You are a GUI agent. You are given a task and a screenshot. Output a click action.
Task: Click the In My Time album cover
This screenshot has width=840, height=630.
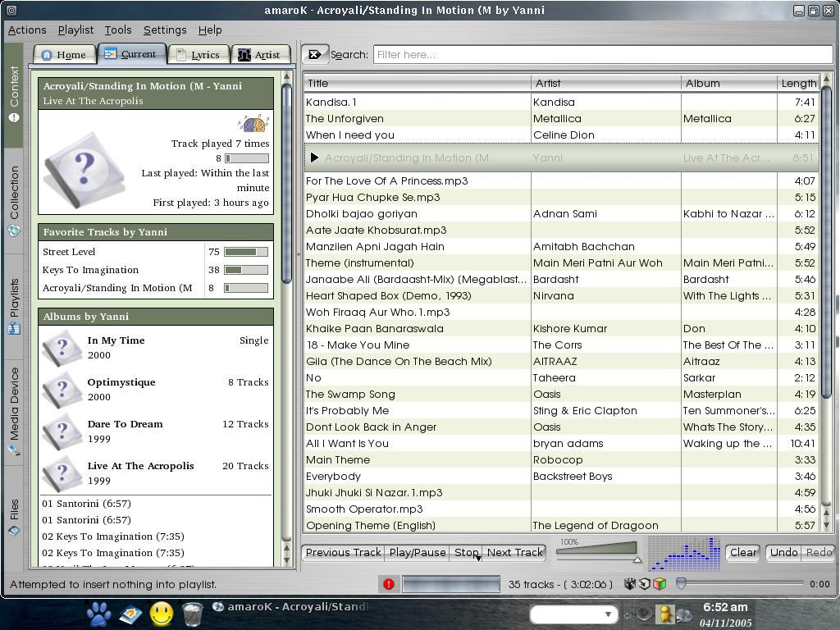point(62,348)
